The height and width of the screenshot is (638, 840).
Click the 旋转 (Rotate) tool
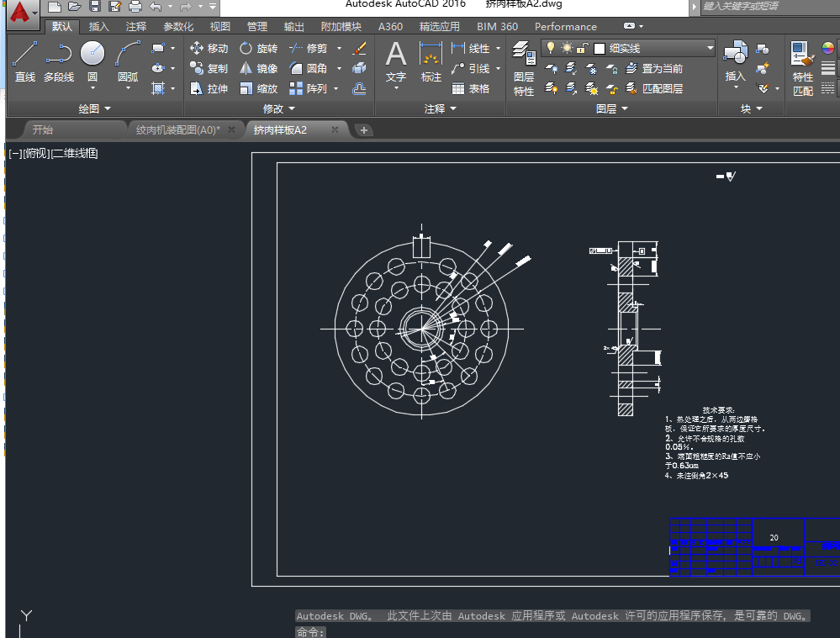(x=258, y=49)
